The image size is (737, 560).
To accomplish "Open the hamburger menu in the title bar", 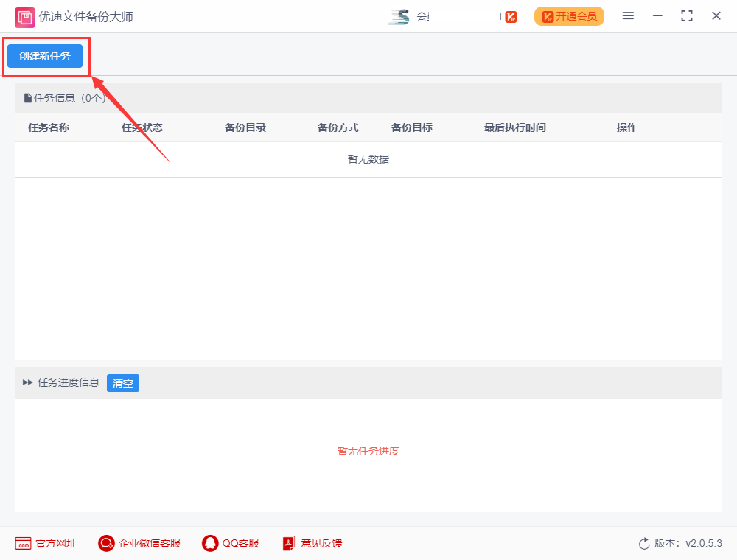I will pyautogui.click(x=628, y=15).
